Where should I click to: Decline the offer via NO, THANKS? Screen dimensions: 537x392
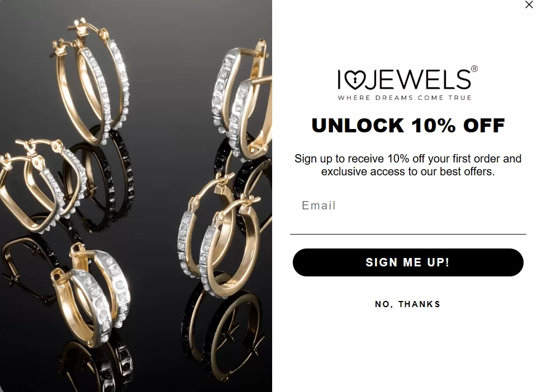407,304
